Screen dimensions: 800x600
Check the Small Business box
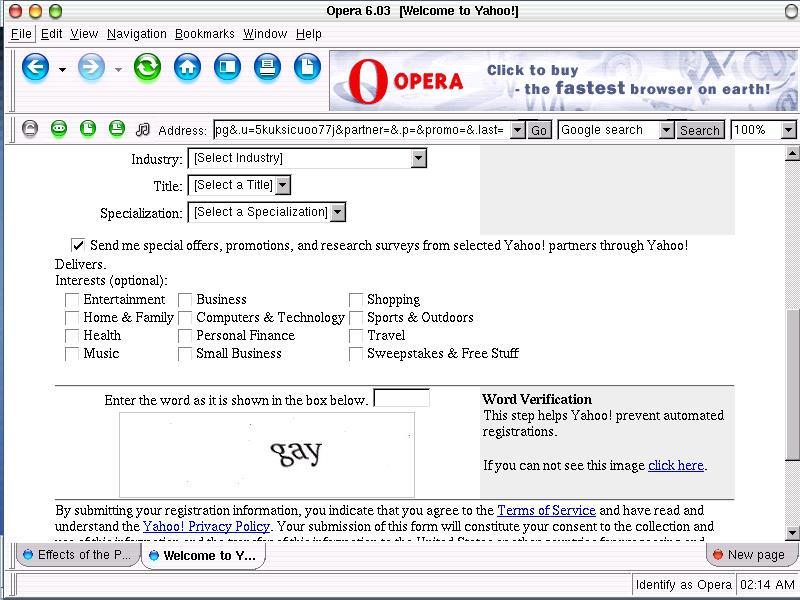(185, 354)
